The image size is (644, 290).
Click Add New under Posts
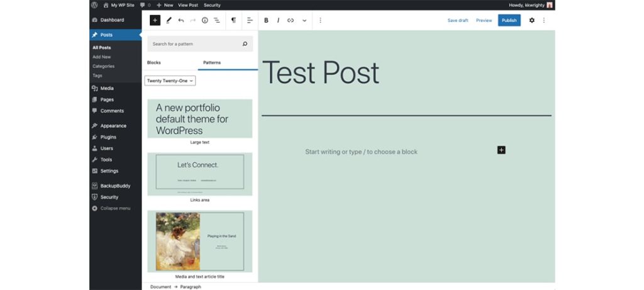click(x=101, y=57)
